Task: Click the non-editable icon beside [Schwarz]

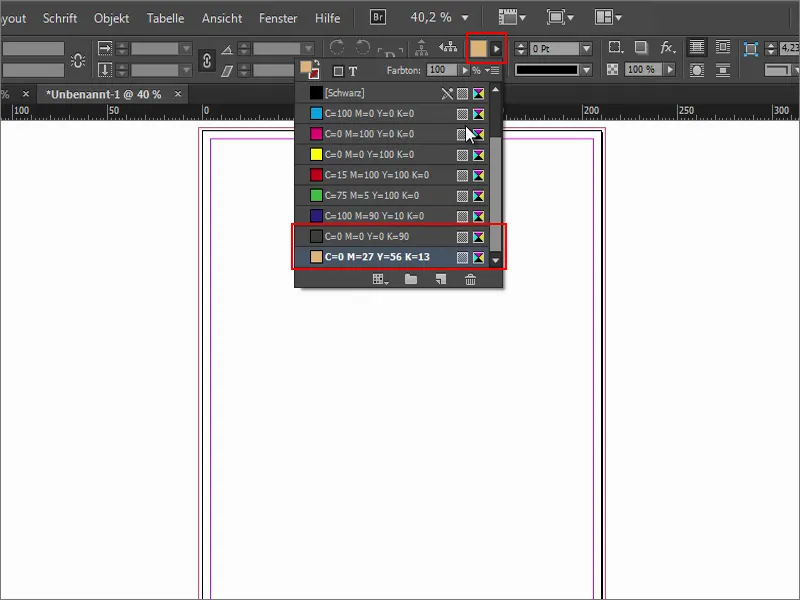Action: pos(447,93)
